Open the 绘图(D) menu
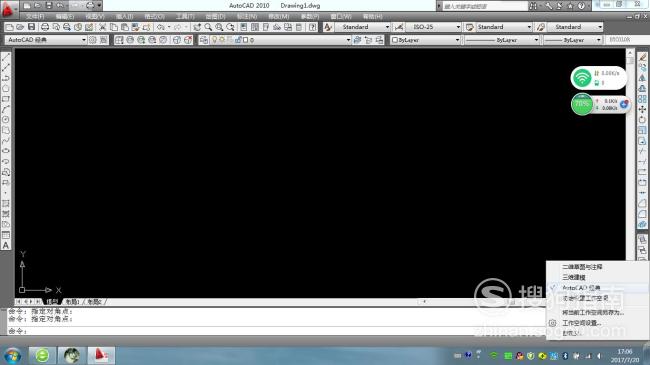 (215, 16)
